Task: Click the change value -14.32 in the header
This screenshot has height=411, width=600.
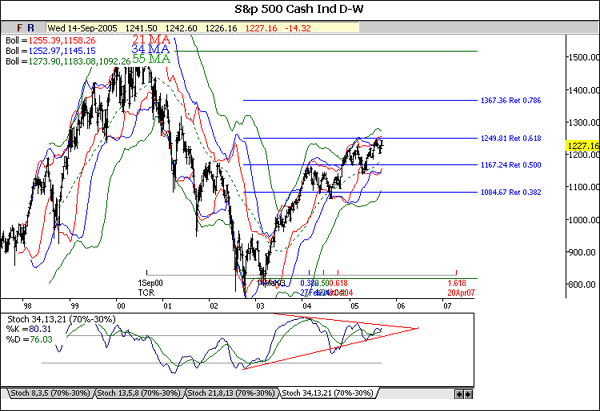Action: pyautogui.click(x=298, y=28)
